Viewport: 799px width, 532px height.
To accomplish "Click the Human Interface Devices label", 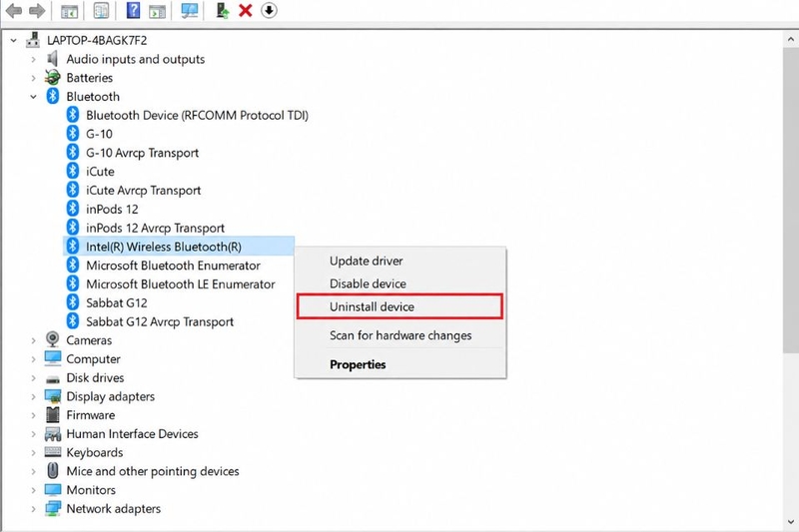I will click(x=132, y=434).
